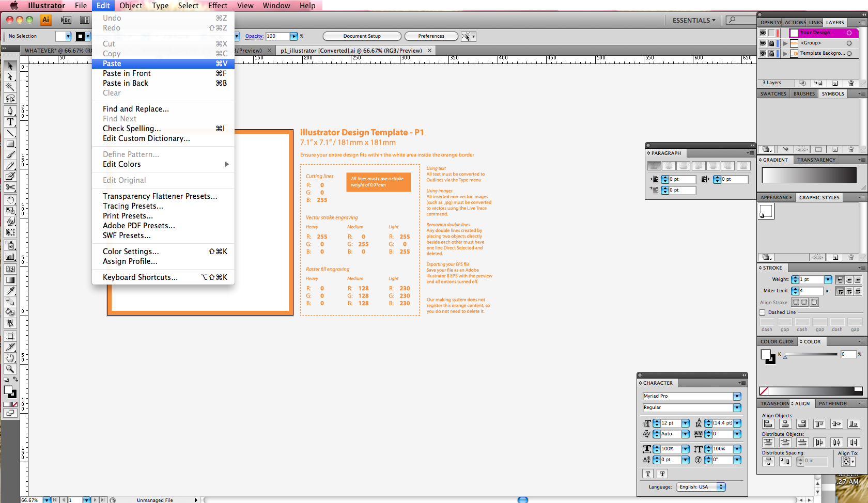The image size is (868, 503).
Task: Hide the Template Background layer
Action: pos(763,53)
